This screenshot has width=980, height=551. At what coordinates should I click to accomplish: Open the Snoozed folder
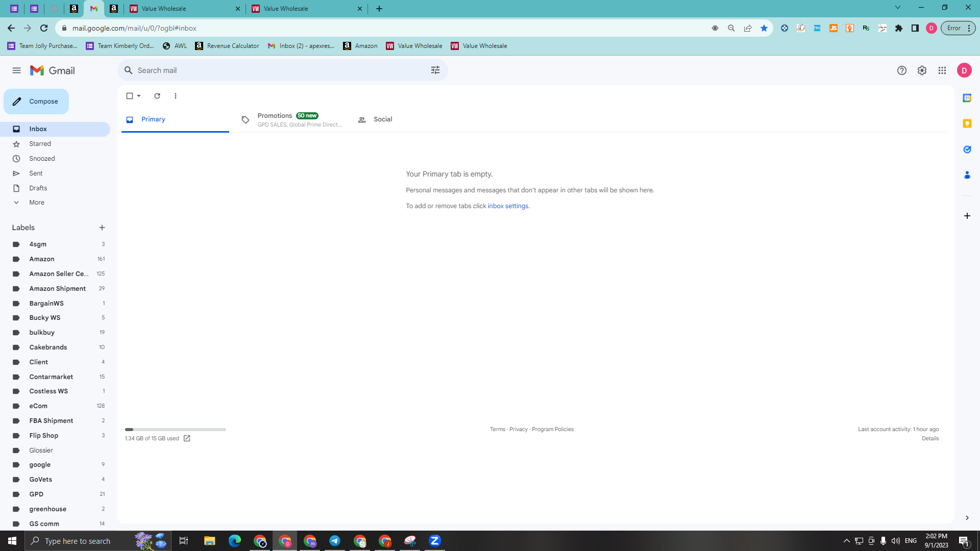pyautogui.click(x=55, y=159)
